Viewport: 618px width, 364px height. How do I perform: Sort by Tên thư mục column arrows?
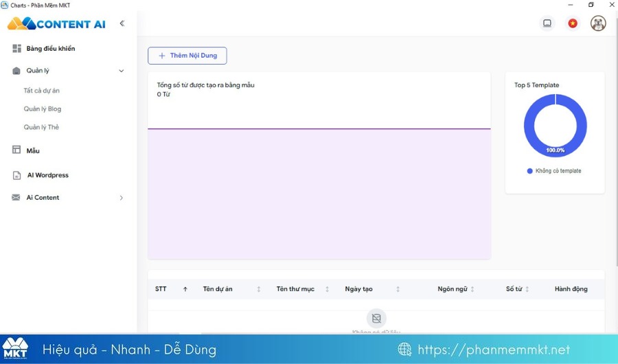coord(327,289)
